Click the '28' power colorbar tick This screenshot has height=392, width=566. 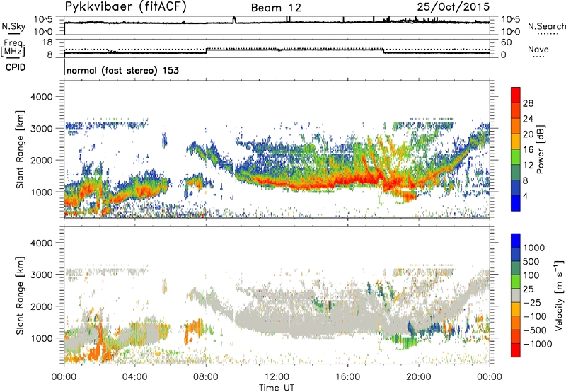[x=528, y=103]
